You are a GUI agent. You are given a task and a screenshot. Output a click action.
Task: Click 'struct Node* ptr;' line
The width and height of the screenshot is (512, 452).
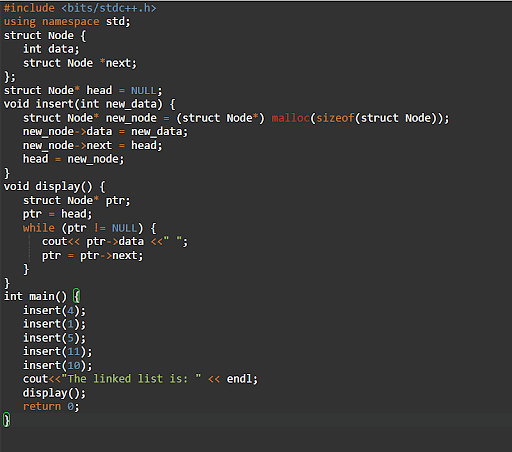coord(76,200)
